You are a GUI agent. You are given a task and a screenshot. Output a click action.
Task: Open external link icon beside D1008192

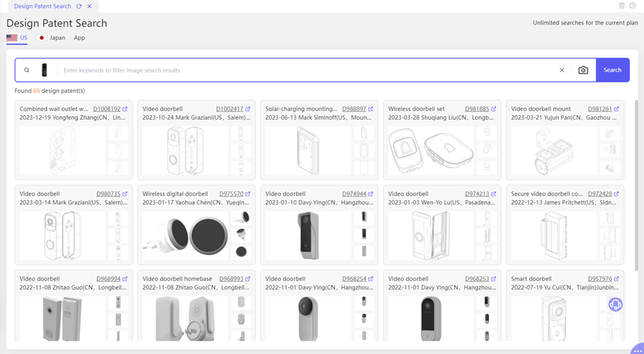coord(125,109)
